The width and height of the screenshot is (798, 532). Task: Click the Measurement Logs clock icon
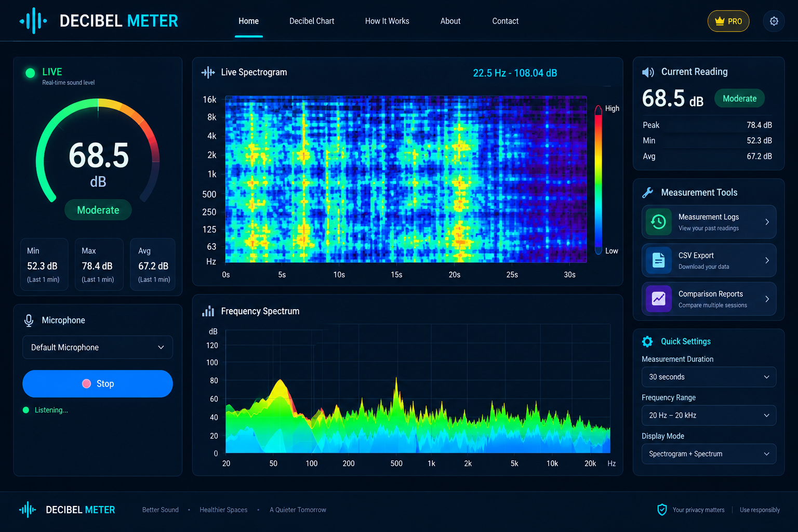pyautogui.click(x=658, y=222)
